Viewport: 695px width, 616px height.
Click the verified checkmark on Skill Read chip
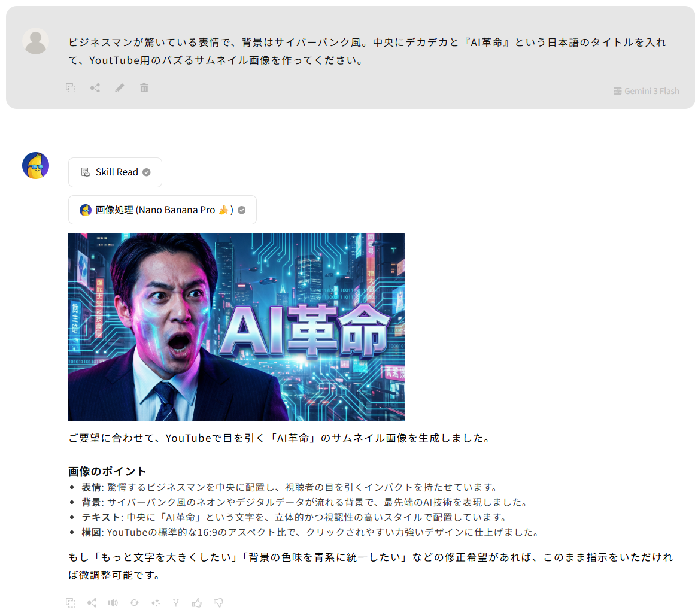point(146,172)
